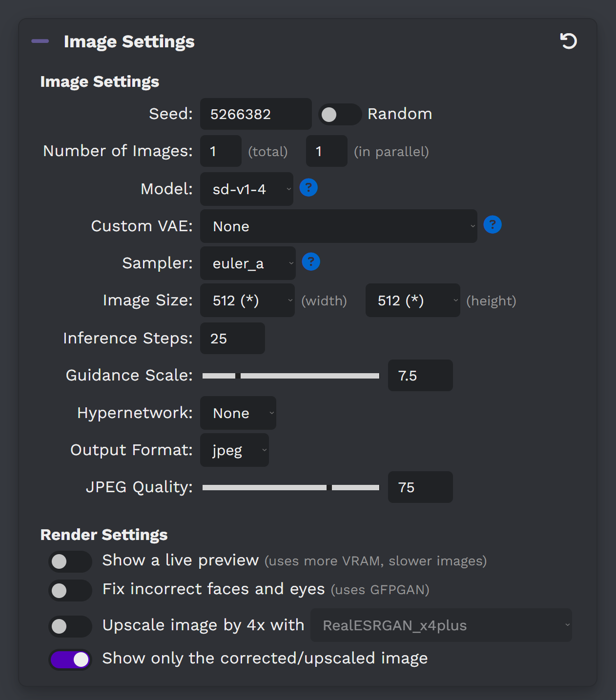Toggle the Random seed switch
Image resolution: width=616 pixels, height=700 pixels.
coord(340,115)
